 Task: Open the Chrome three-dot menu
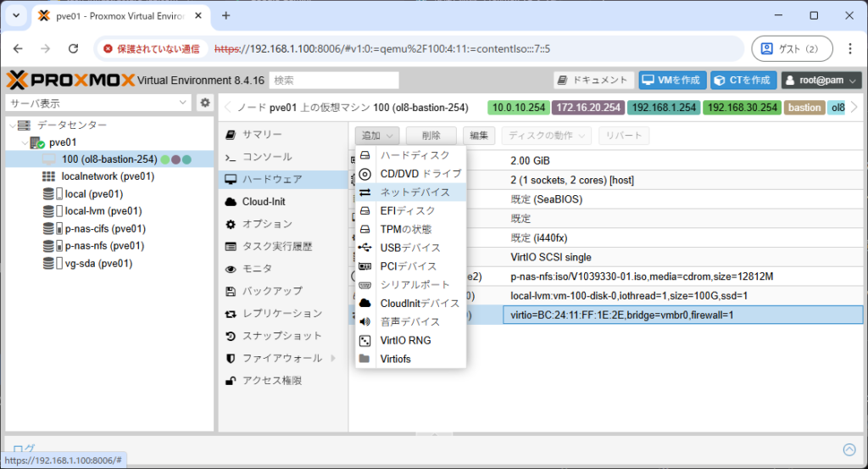(x=849, y=48)
